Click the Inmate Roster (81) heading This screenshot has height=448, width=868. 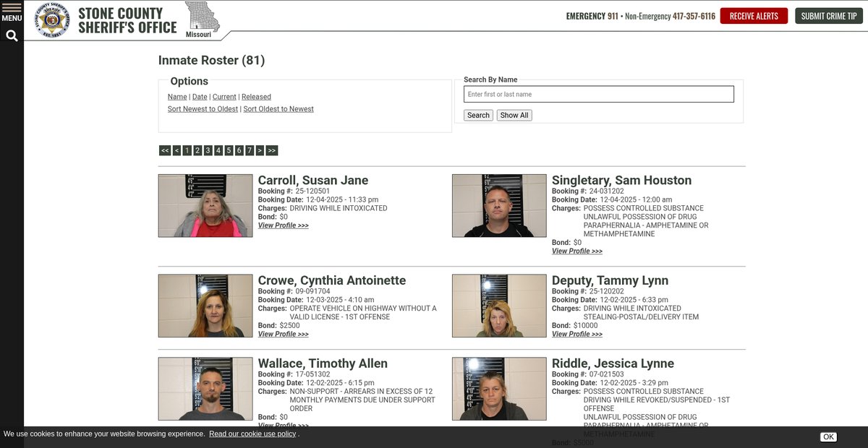pos(212,61)
